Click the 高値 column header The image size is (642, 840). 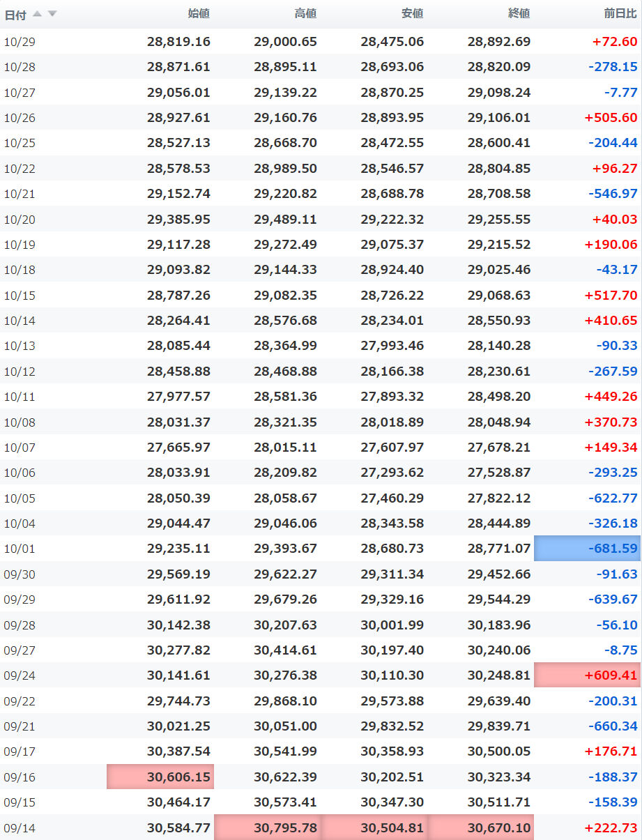pos(306,13)
